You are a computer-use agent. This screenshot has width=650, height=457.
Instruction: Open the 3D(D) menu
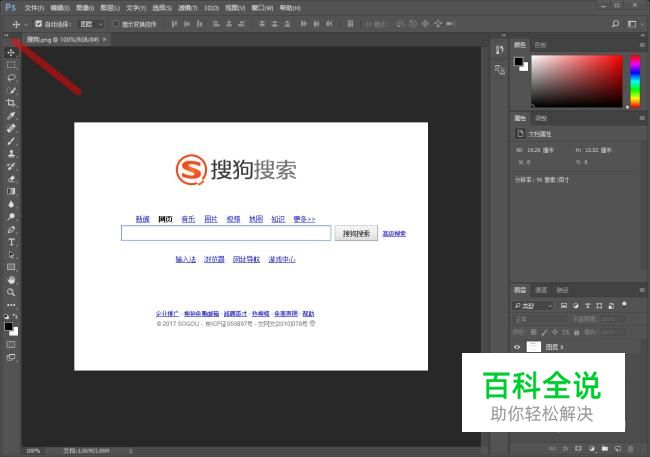coord(212,8)
